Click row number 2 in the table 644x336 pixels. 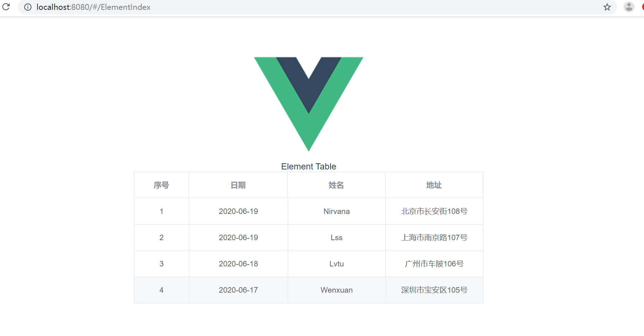(x=161, y=237)
